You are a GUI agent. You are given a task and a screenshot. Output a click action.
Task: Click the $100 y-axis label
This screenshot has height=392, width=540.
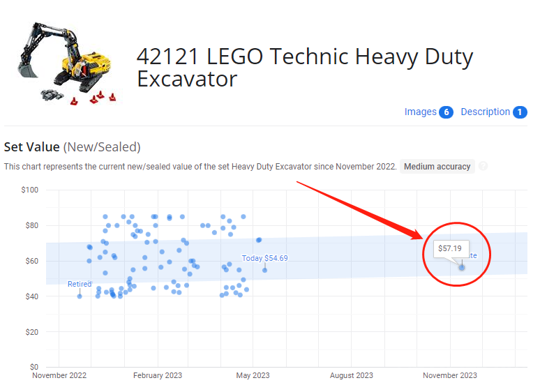point(29,190)
